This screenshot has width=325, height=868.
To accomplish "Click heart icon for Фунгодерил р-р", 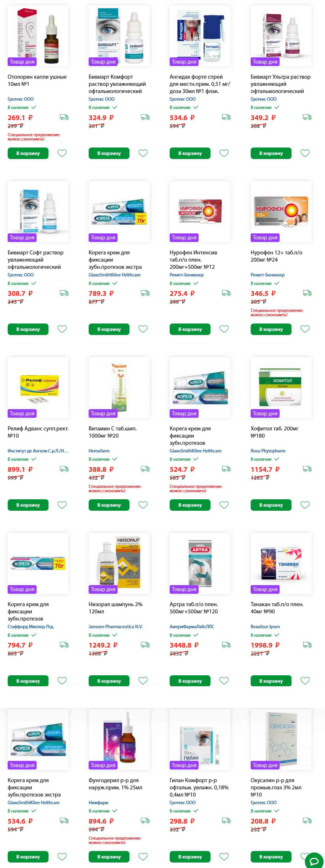I will [x=143, y=856].
